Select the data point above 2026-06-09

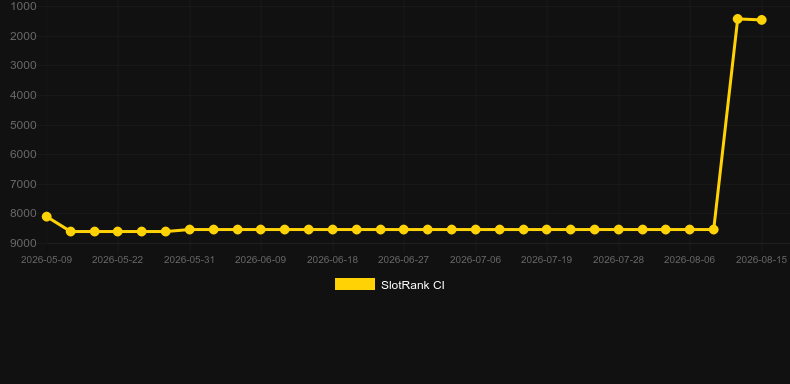(x=260, y=229)
